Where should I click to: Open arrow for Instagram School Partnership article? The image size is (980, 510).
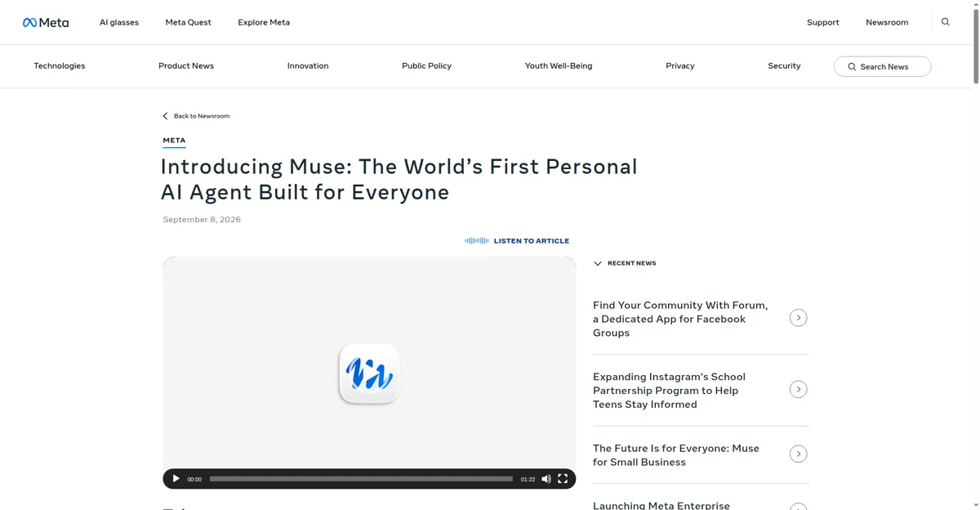[x=799, y=390]
